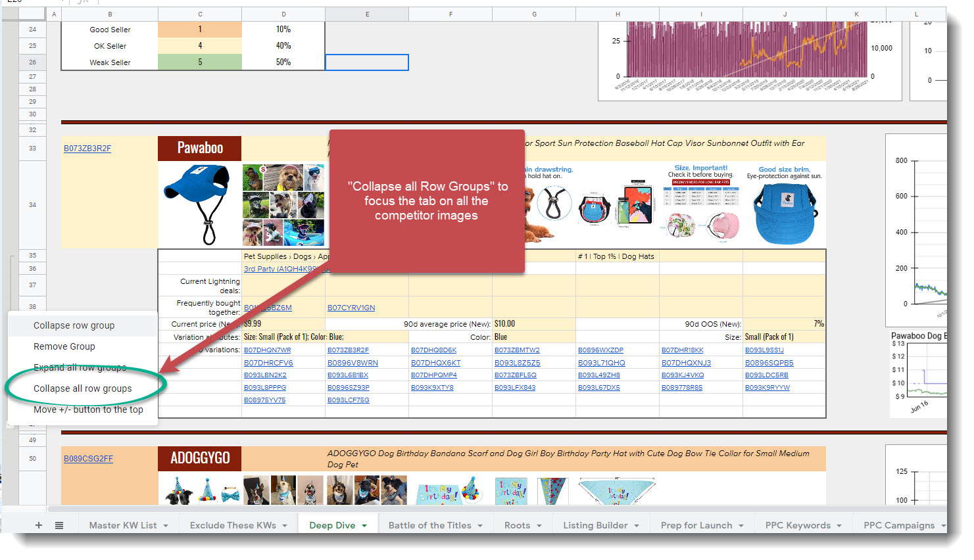The height and width of the screenshot is (560, 974).
Task: Choose Move +/- button to the top
Action: coord(83,409)
